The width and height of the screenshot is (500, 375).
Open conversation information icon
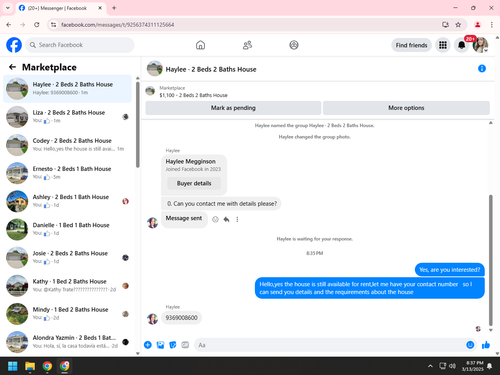(482, 69)
